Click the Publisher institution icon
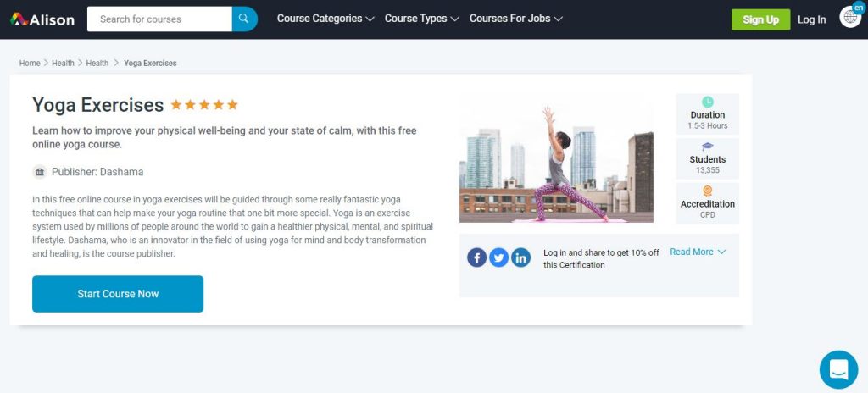 tap(40, 172)
